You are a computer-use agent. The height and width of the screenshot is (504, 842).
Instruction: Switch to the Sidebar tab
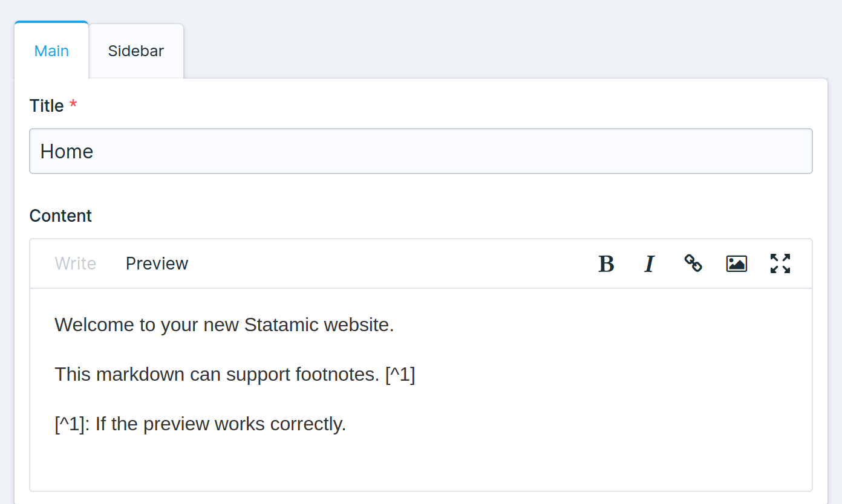pyautogui.click(x=135, y=51)
